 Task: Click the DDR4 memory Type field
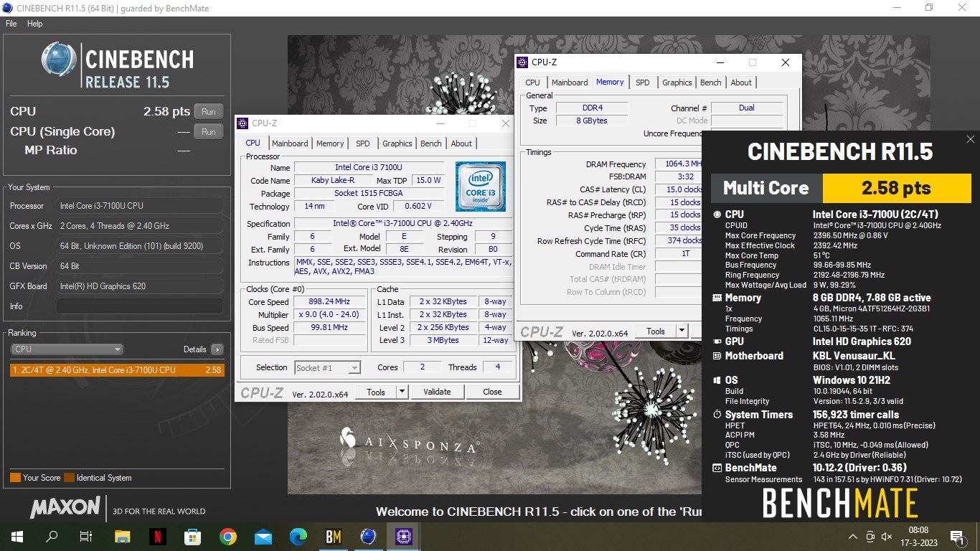592,108
